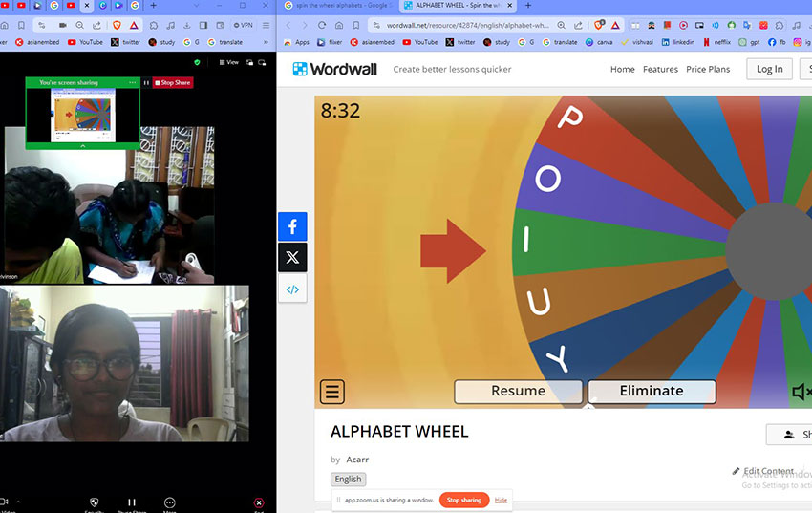Open the screen sharing three-dot options
The image size is (812, 513).
pyautogui.click(x=133, y=83)
